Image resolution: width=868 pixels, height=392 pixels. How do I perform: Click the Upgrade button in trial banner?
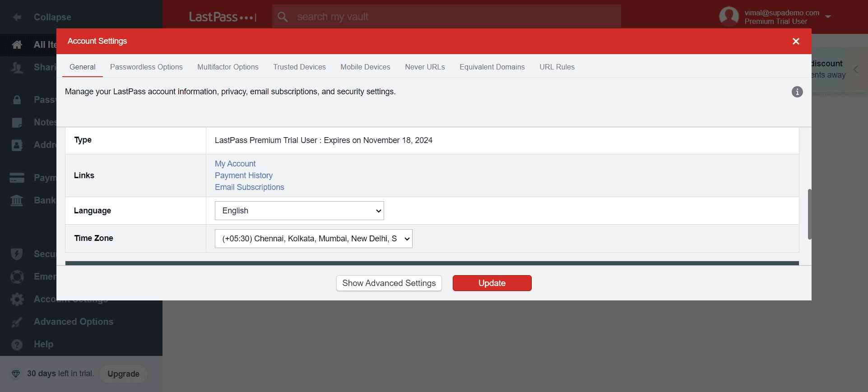point(123,374)
